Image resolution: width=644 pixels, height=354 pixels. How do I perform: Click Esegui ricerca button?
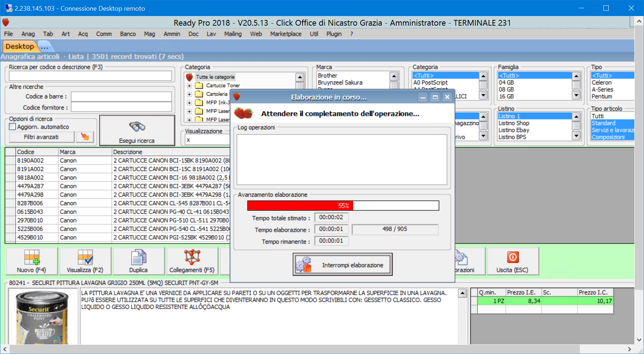[x=137, y=130]
